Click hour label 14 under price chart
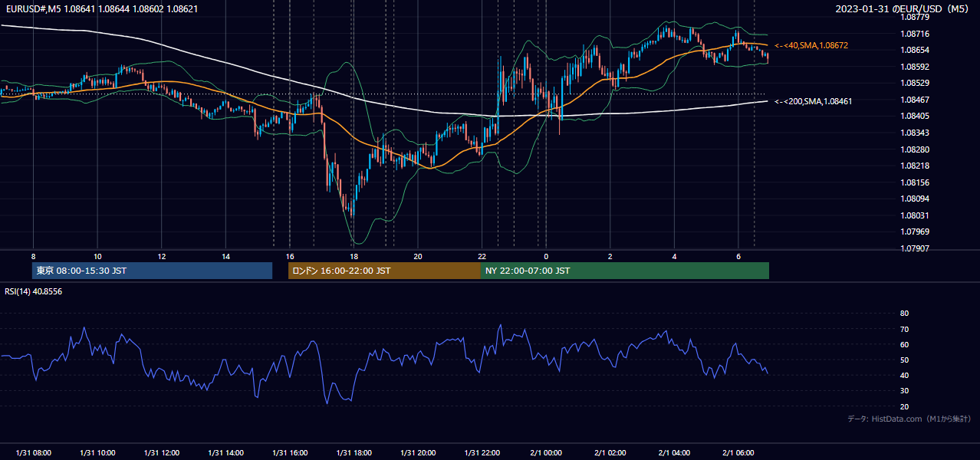The height and width of the screenshot is (460, 980). tap(225, 256)
